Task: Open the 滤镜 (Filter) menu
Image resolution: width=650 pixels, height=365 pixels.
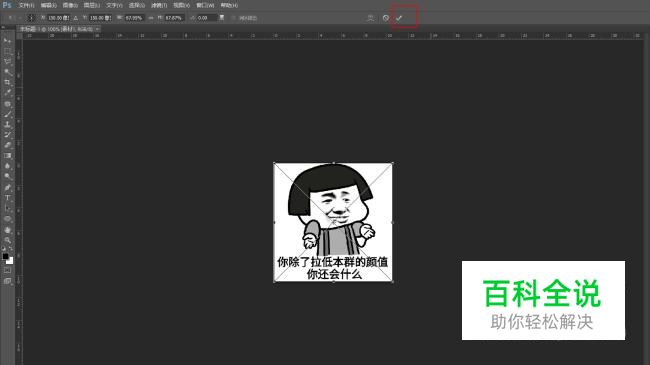Action: (159, 5)
